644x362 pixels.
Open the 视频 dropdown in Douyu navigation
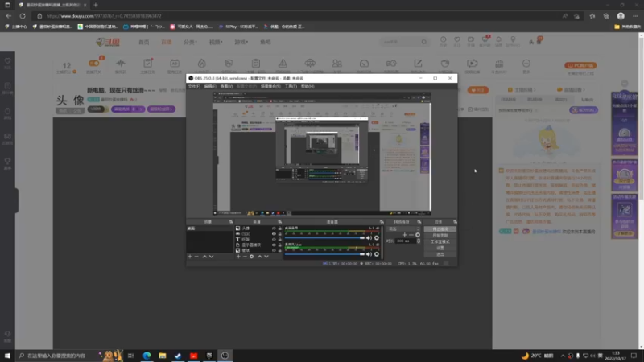click(216, 42)
